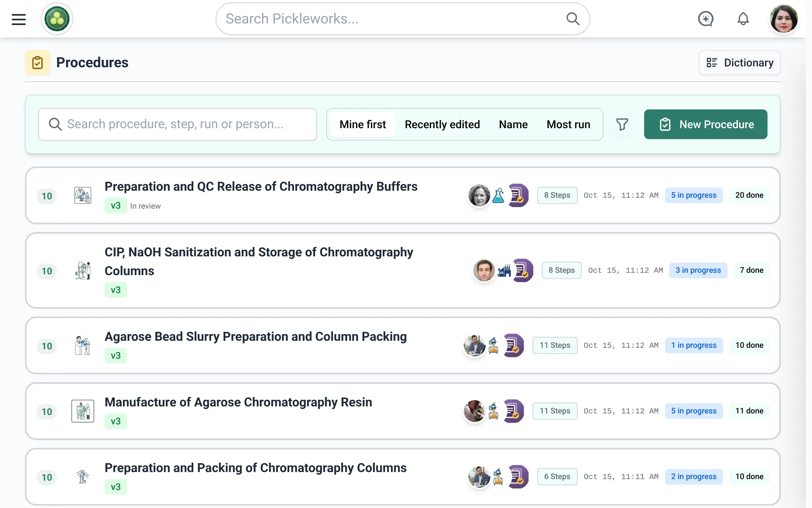Image resolution: width=812 pixels, height=508 pixels.
Task: Show 2 in progress runs for Packing of Columns
Action: [x=694, y=477]
